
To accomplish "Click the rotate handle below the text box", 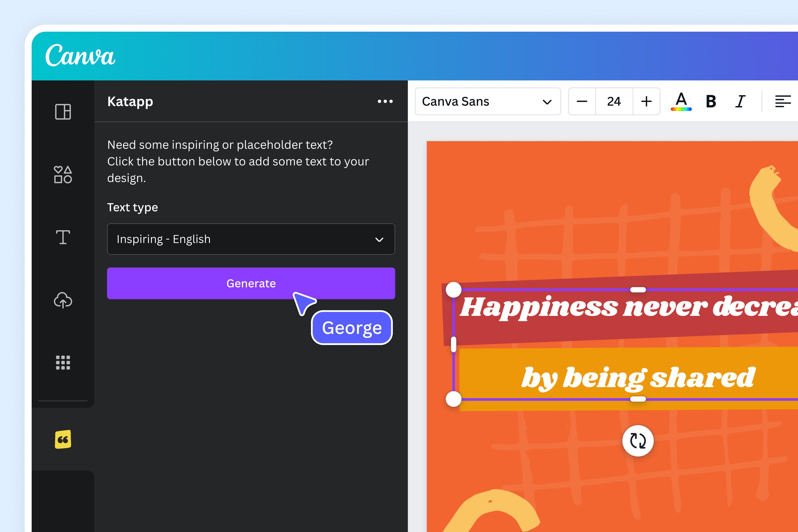I will click(637, 440).
